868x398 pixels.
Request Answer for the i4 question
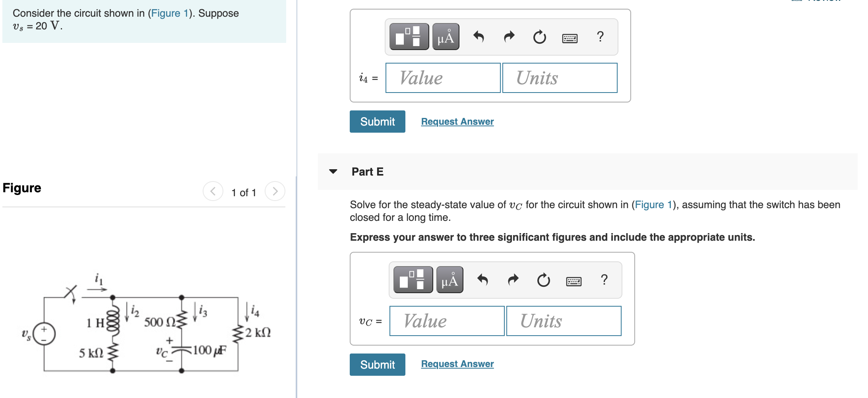(x=457, y=121)
